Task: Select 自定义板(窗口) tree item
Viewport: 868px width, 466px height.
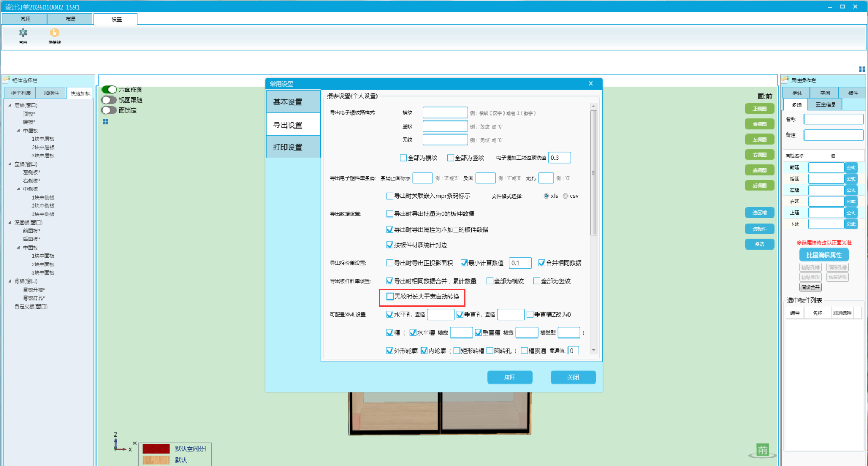Action: 31,307
